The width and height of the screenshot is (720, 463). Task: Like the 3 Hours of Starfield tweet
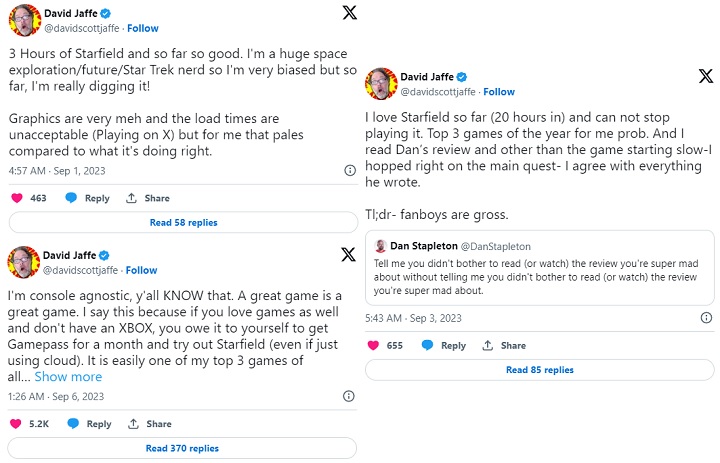[x=17, y=198]
